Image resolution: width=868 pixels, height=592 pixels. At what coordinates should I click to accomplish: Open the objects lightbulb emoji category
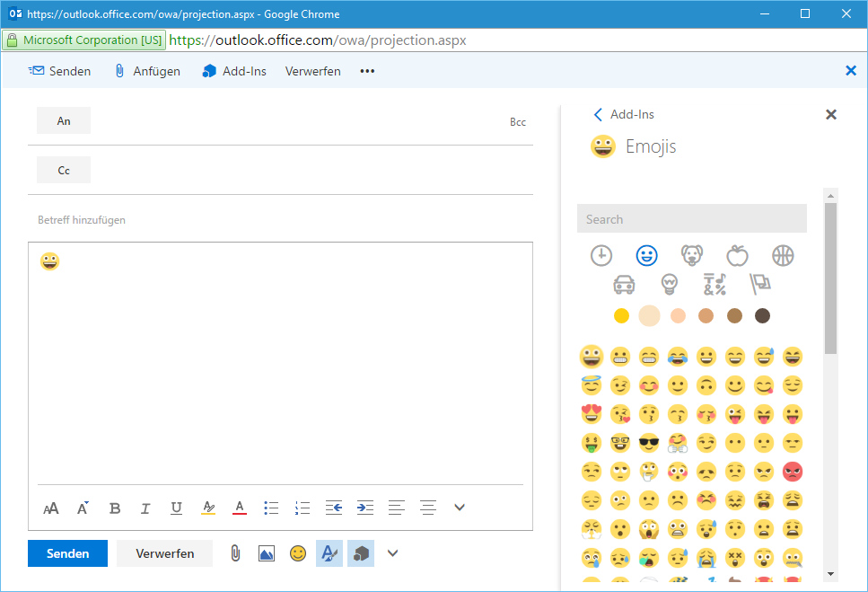(670, 285)
